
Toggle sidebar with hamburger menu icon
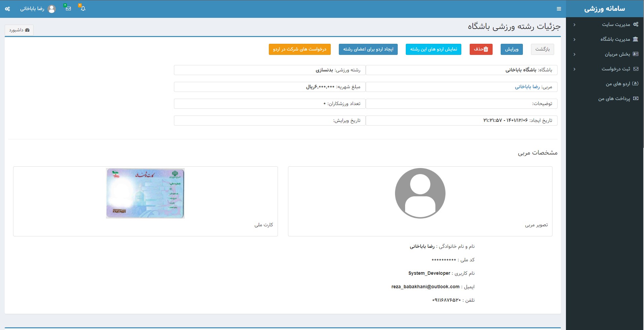pyautogui.click(x=559, y=9)
